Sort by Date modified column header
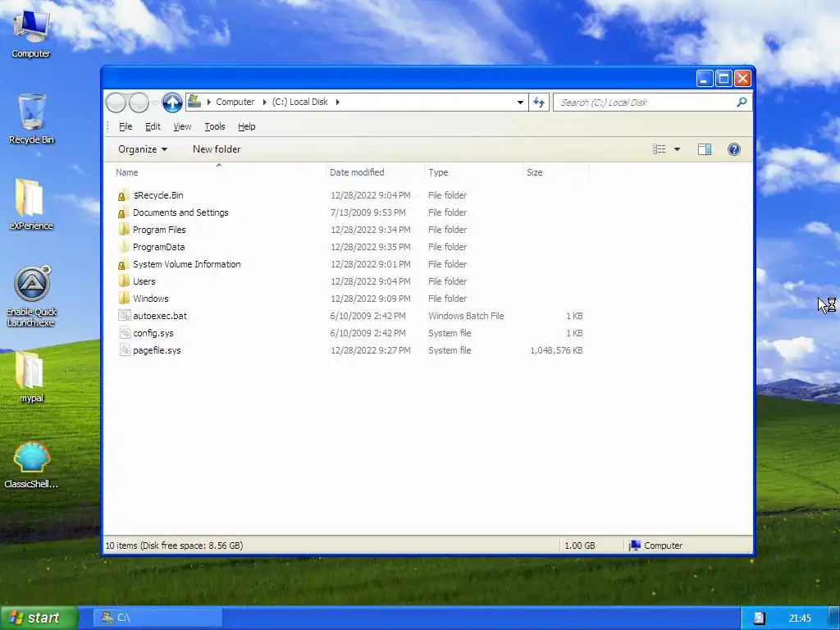The height and width of the screenshot is (630, 840). point(374,172)
